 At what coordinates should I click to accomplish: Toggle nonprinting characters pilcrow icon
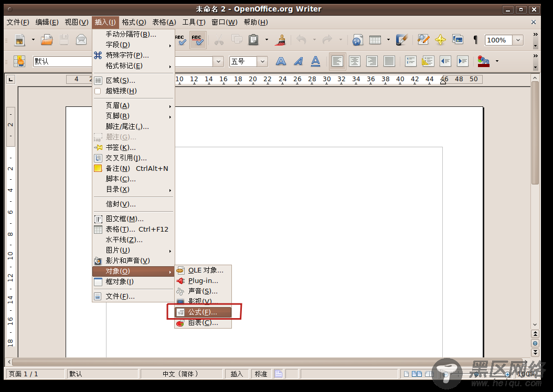pos(475,40)
